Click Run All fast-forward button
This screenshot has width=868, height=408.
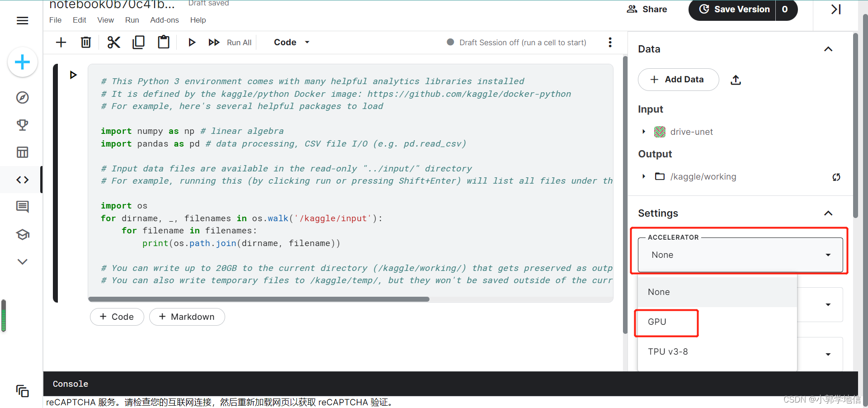pyautogui.click(x=230, y=42)
